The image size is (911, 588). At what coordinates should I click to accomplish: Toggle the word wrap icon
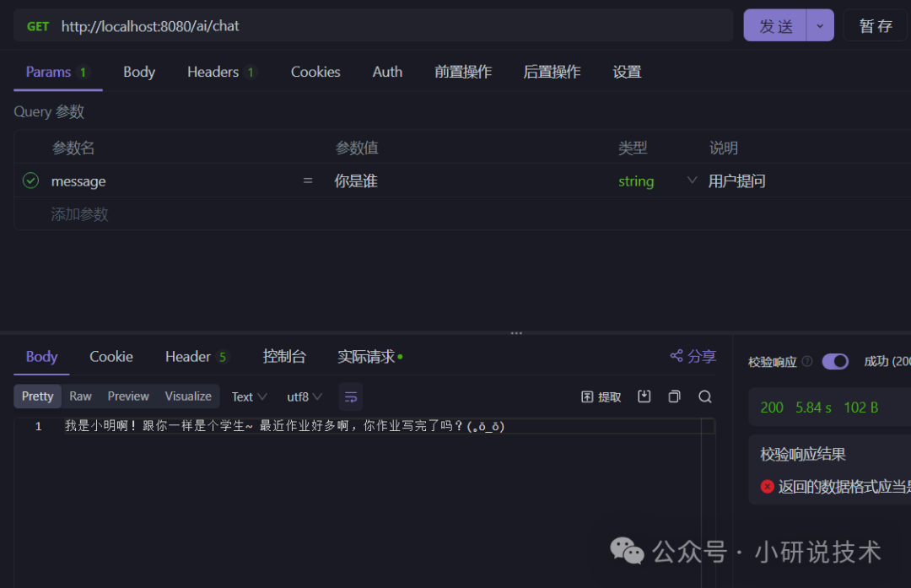pos(351,396)
